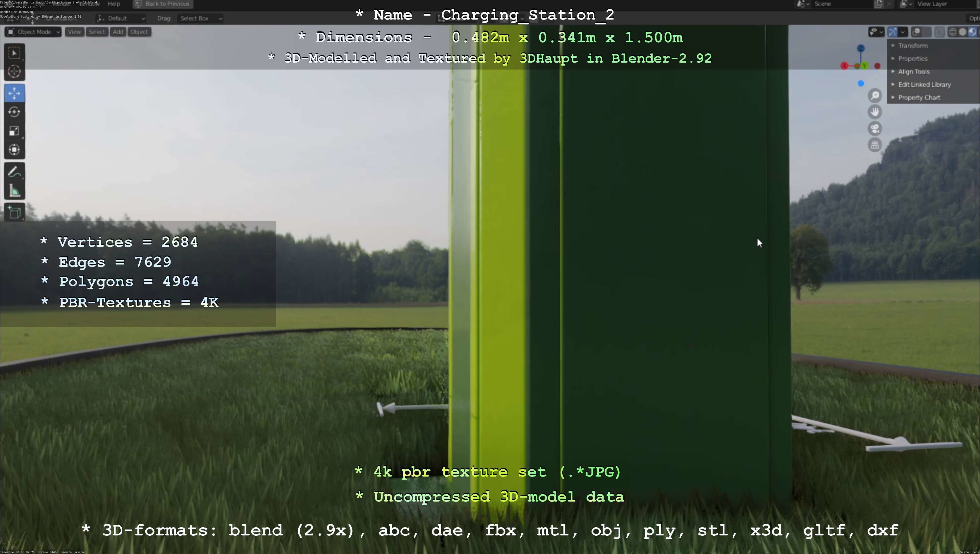Open the Object Mode dropdown
Screen dimensions: 980x554
[x=33, y=32]
